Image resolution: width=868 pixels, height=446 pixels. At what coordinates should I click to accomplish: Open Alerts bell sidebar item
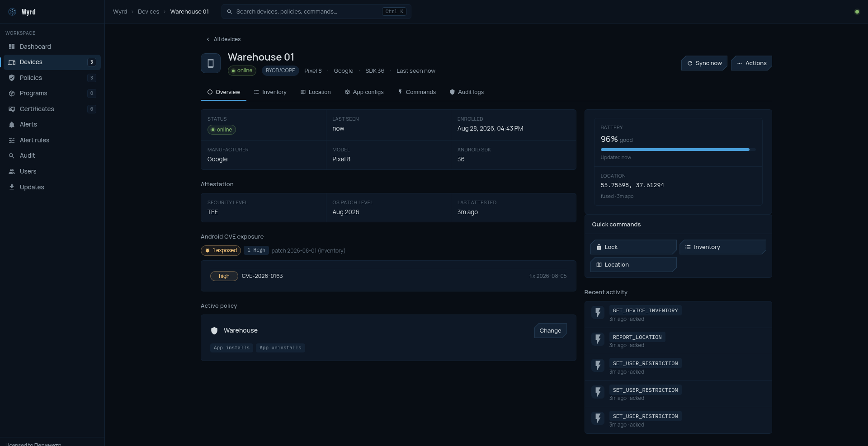tap(52, 125)
